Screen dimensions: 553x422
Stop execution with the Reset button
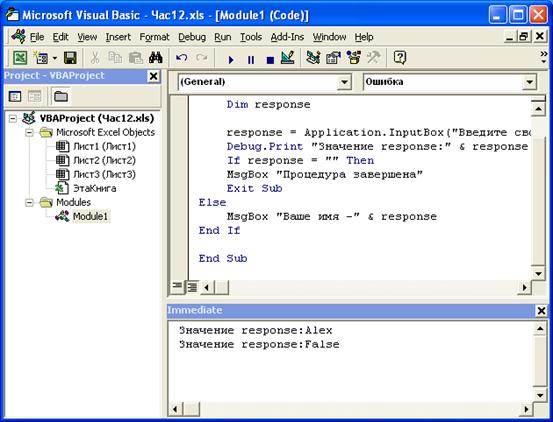(x=270, y=60)
